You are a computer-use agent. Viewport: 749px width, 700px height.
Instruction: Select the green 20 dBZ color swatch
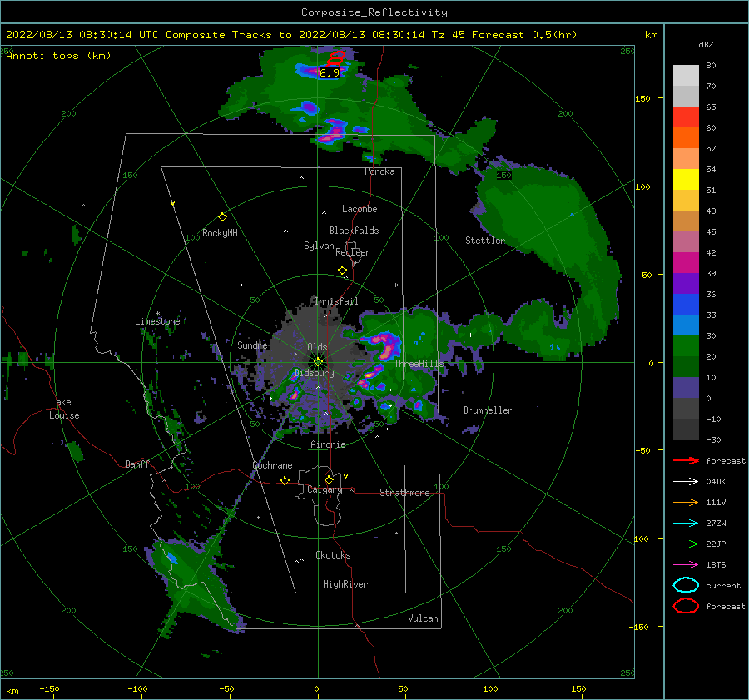coord(686,345)
